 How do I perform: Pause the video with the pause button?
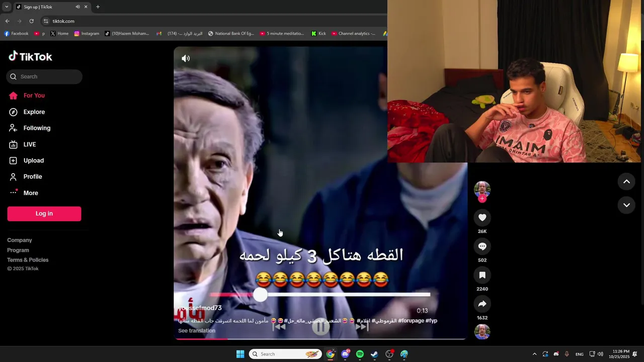point(320,327)
